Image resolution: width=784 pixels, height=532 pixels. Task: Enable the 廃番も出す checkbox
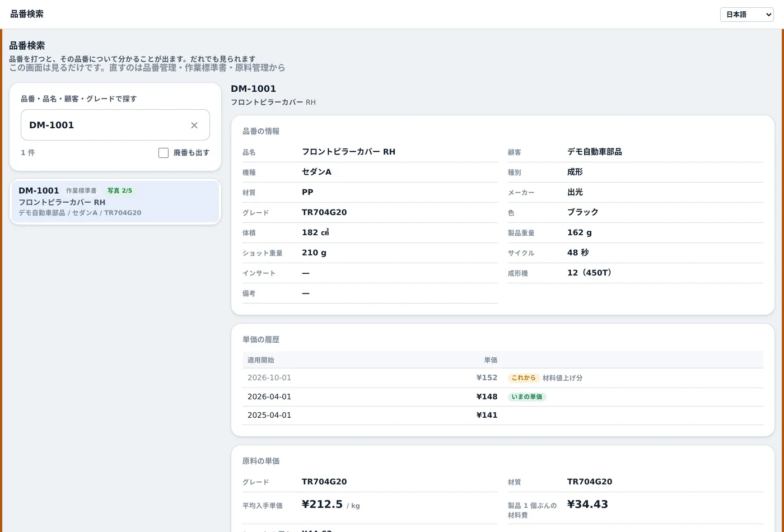point(164,153)
